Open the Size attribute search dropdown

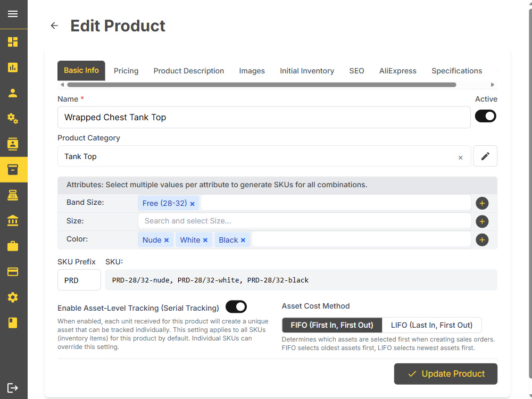(304, 221)
